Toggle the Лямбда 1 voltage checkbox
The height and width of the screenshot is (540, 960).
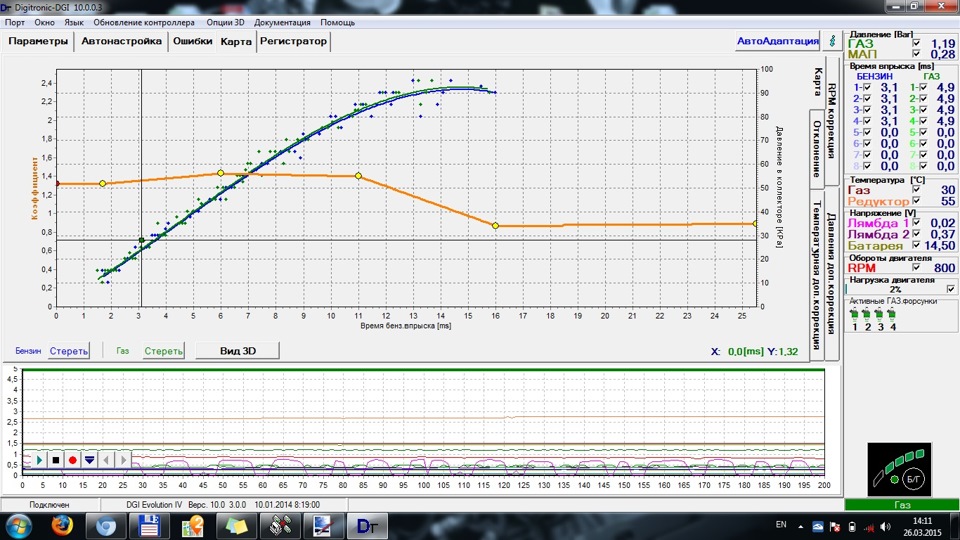click(916, 223)
